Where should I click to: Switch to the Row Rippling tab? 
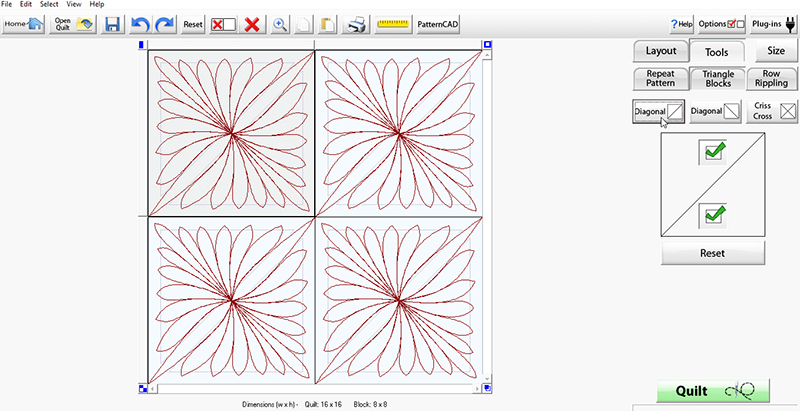[771, 79]
